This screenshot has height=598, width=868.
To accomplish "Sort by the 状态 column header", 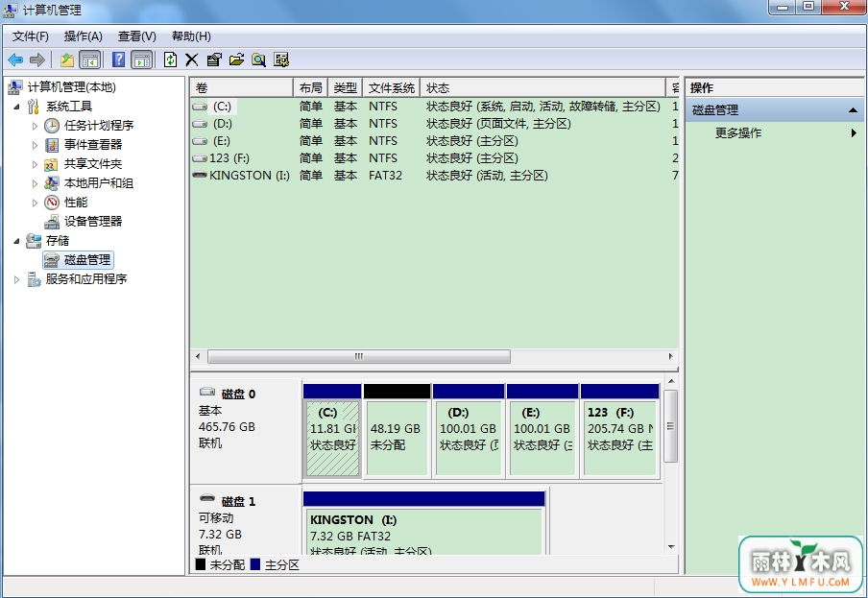I will [543, 87].
